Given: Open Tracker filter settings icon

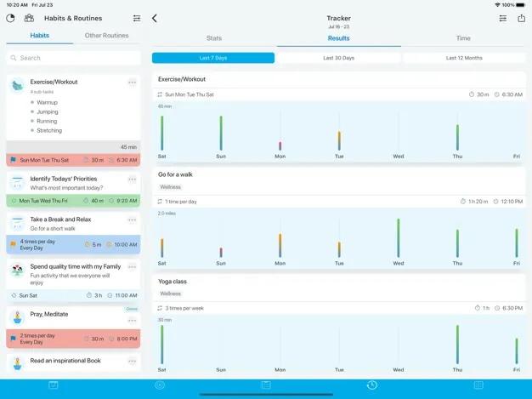Looking at the screenshot, I should pos(503,19).
